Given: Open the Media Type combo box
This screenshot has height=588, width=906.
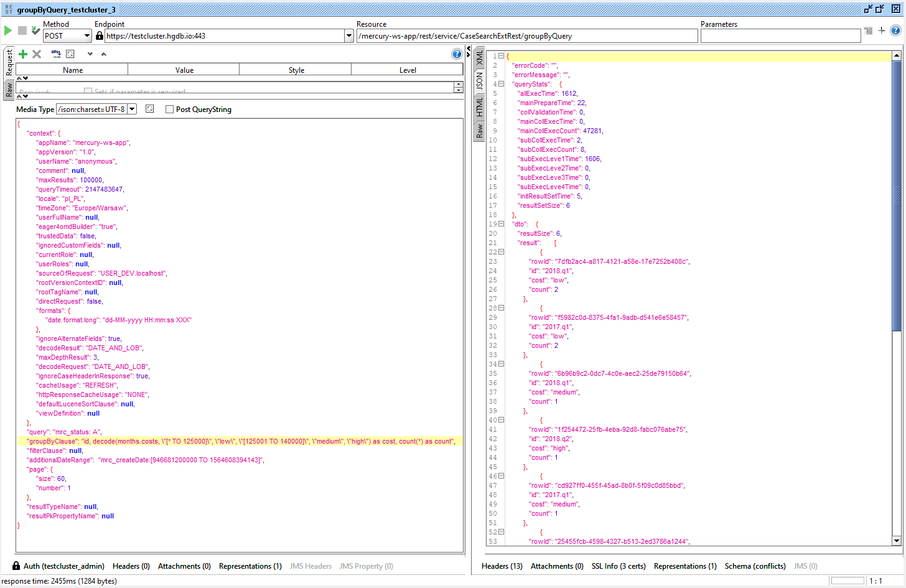Looking at the screenshot, I should click(x=132, y=110).
